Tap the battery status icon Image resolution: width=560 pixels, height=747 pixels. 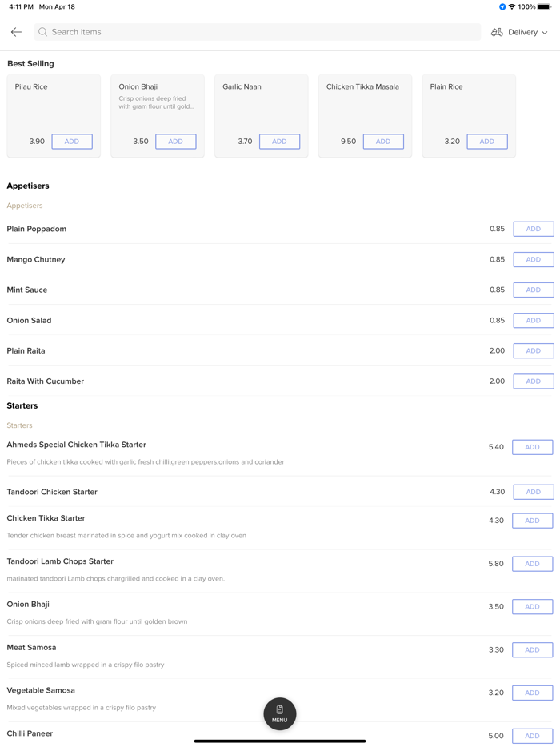544,6
